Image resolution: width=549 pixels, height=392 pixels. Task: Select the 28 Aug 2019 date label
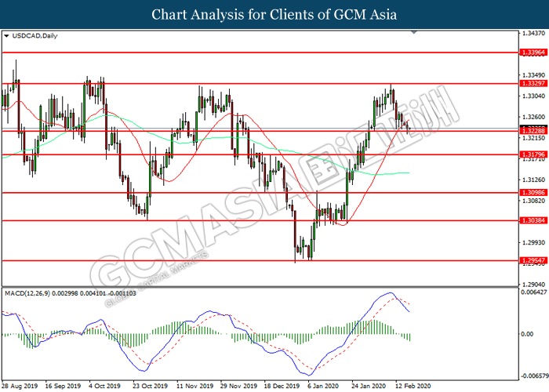tap(20, 387)
